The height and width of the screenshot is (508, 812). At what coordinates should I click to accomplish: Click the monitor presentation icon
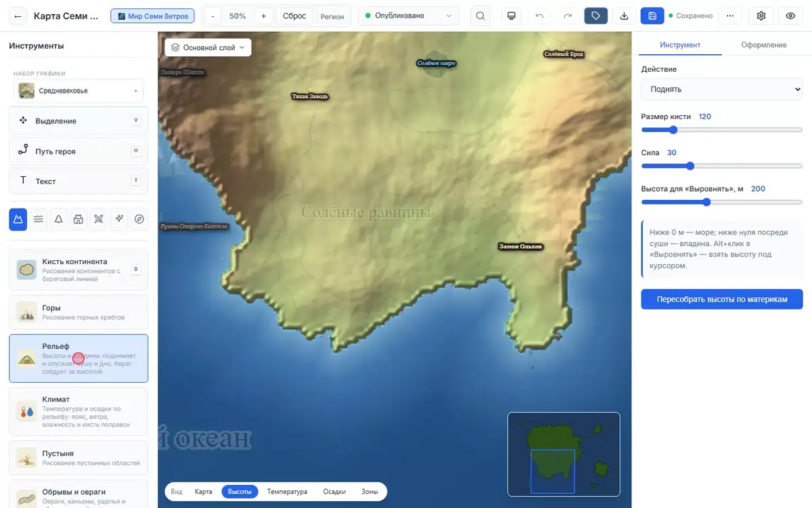[x=512, y=16]
